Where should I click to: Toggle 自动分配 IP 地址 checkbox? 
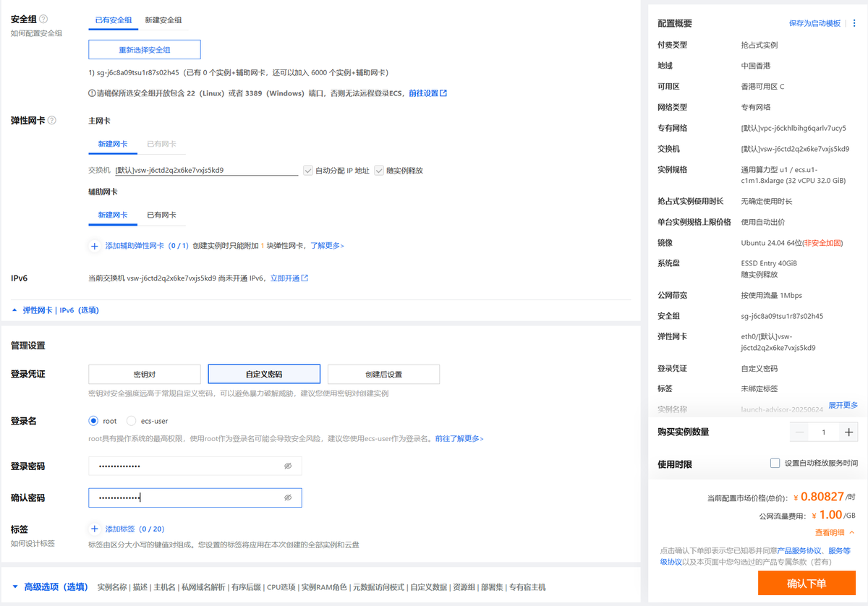[x=308, y=171]
